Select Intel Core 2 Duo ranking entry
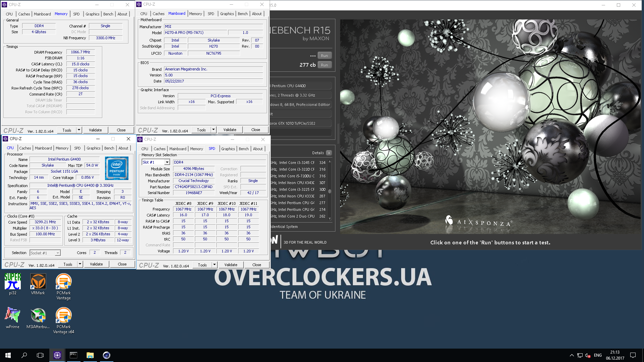Screen dimensions: 644x362 click(x=298, y=216)
